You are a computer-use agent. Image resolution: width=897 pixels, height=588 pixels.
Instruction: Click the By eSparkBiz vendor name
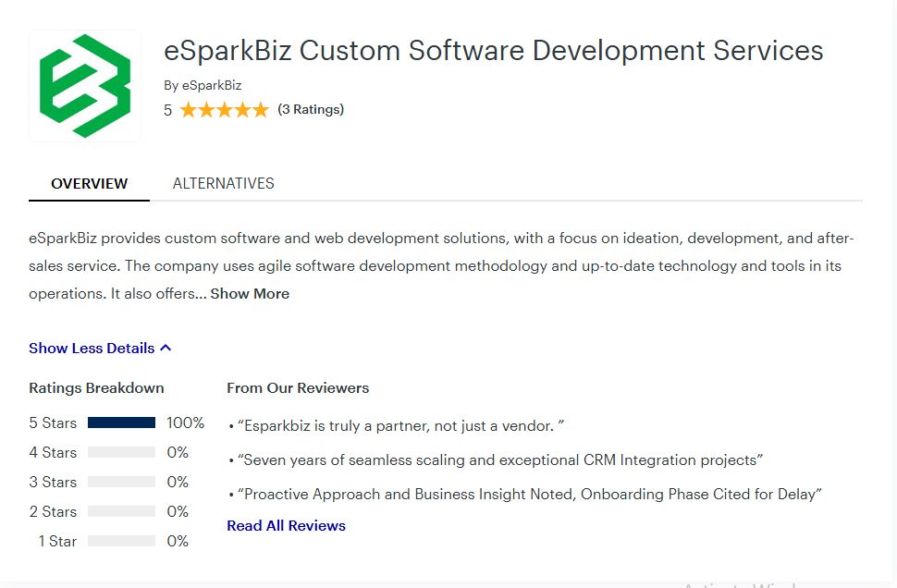pyautogui.click(x=203, y=85)
